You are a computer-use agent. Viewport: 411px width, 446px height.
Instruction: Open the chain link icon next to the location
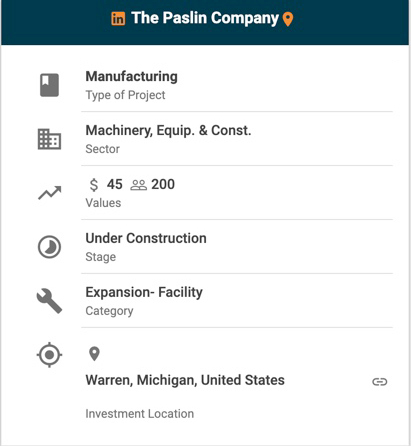click(x=380, y=381)
